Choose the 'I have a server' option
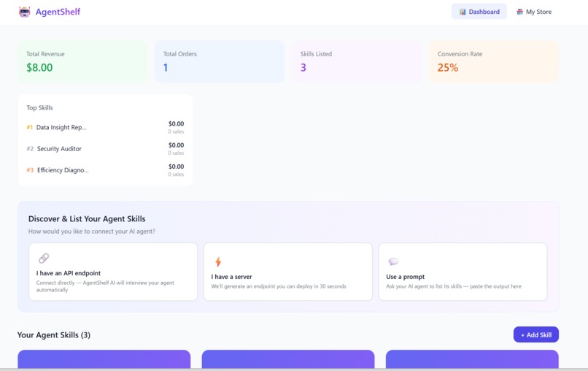This screenshot has width=588, height=371. click(288, 272)
